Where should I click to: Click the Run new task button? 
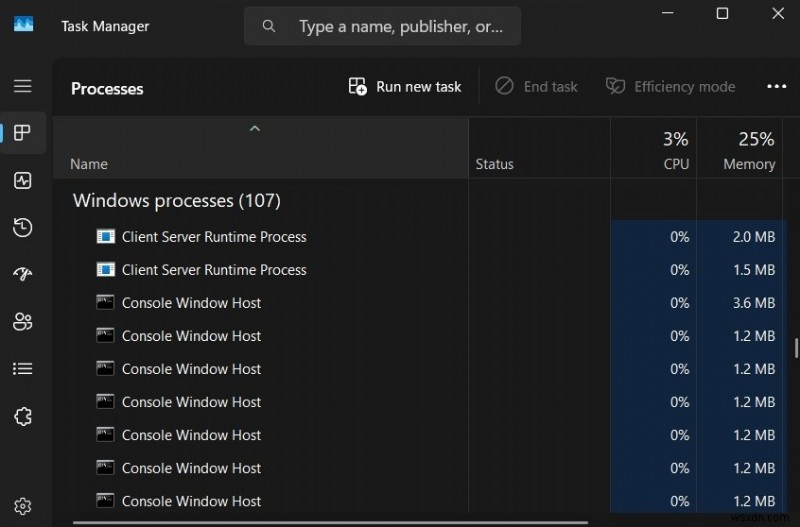point(405,86)
